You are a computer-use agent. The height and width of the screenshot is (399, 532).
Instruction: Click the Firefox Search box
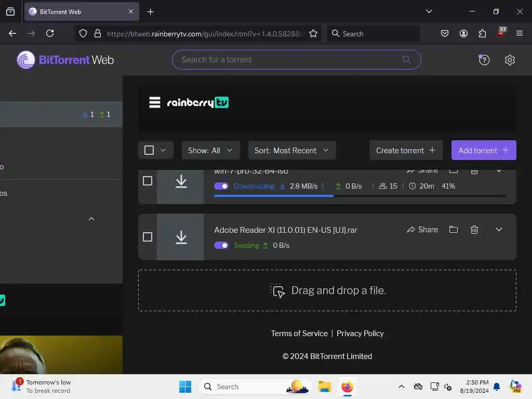click(x=373, y=33)
